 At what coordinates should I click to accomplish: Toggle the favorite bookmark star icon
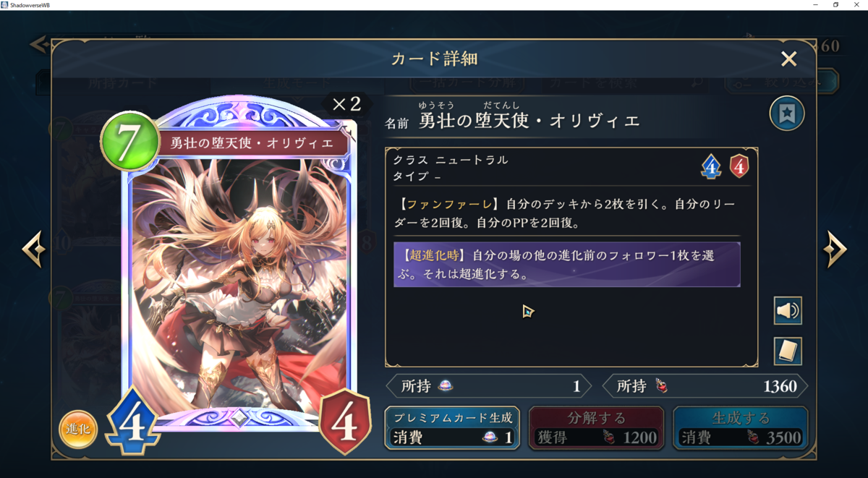[787, 114]
